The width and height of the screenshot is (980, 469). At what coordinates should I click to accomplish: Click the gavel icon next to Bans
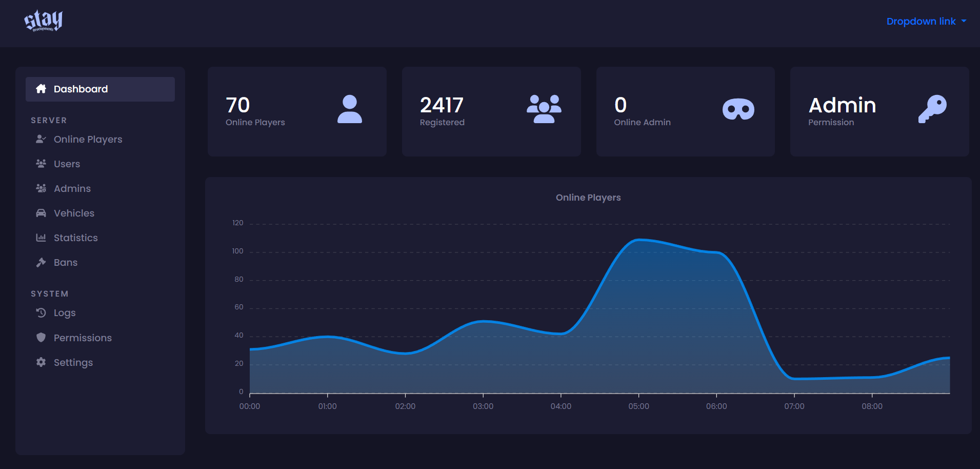[x=41, y=262]
